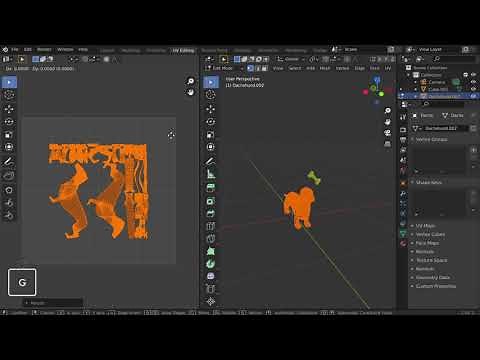Select the Move tool in the UV editor toolbar
This screenshot has height=360, width=480.
click(9, 109)
